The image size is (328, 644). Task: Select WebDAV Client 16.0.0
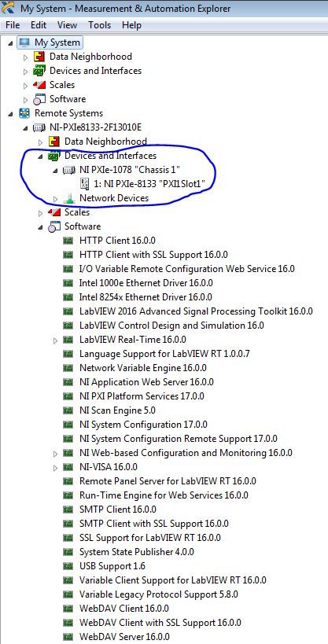click(x=123, y=609)
